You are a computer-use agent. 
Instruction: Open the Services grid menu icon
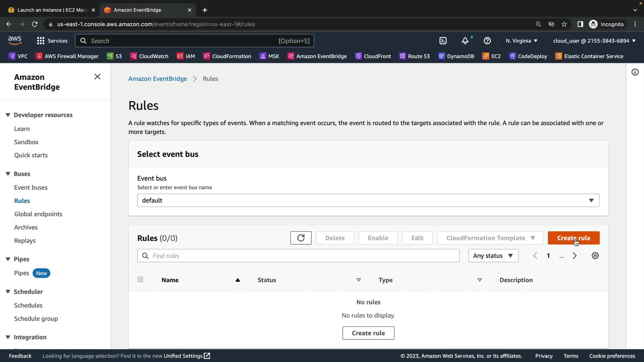coord(41,41)
